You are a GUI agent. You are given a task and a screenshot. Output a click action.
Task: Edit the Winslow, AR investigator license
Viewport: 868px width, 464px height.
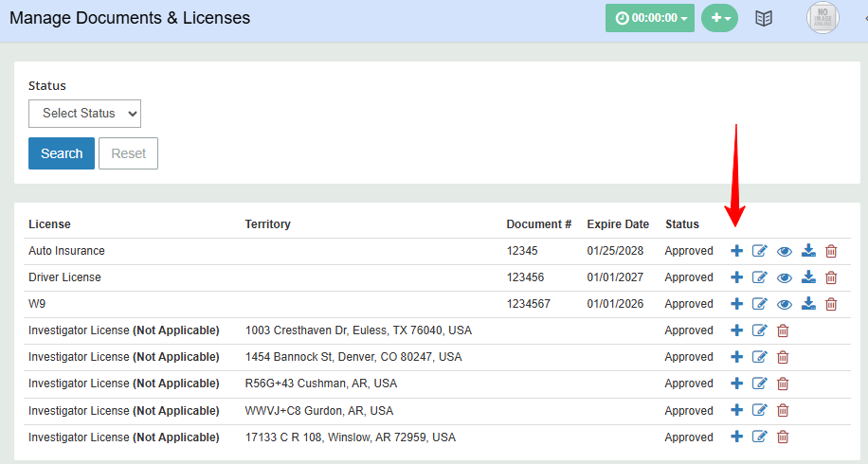click(x=760, y=437)
